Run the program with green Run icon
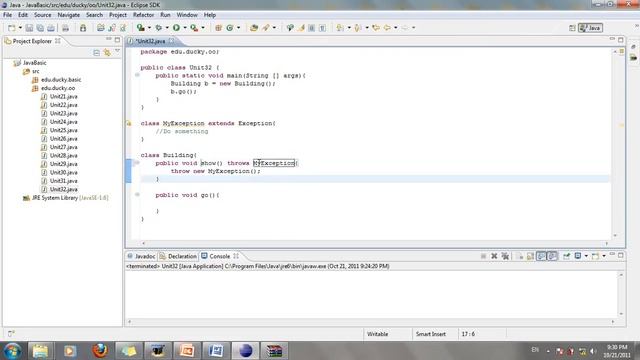This screenshot has height=360, width=640. pos(176,28)
